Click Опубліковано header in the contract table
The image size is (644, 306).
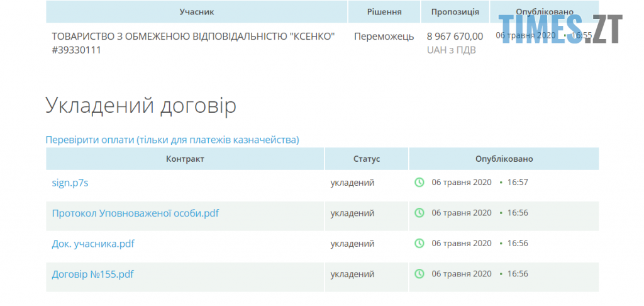click(504, 159)
